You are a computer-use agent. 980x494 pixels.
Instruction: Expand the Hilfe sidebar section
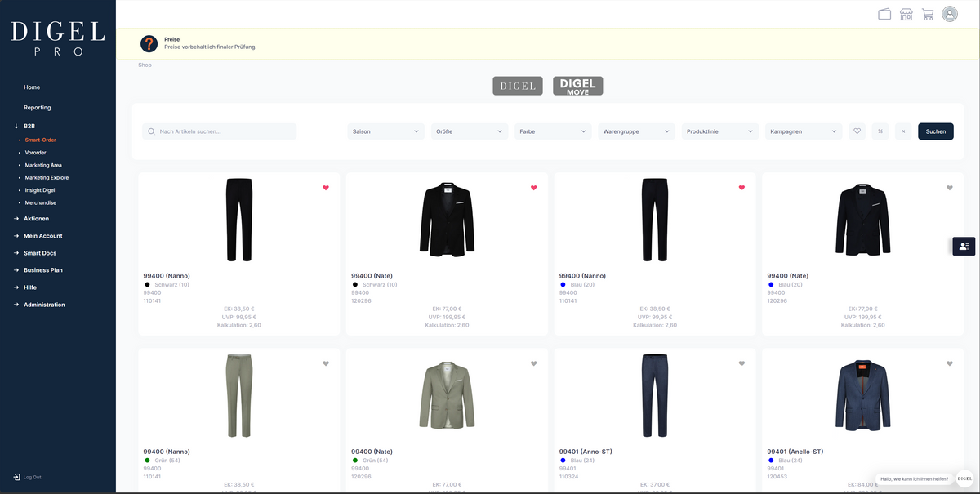(x=30, y=287)
